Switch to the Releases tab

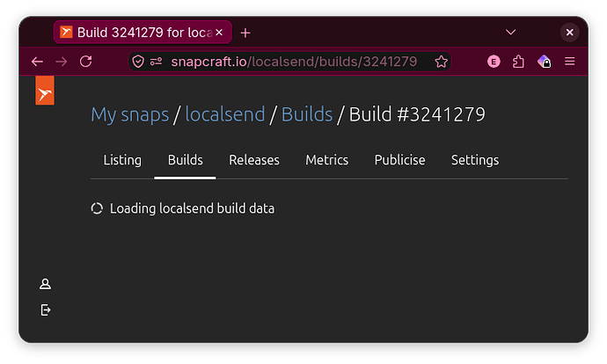(254, 160)
